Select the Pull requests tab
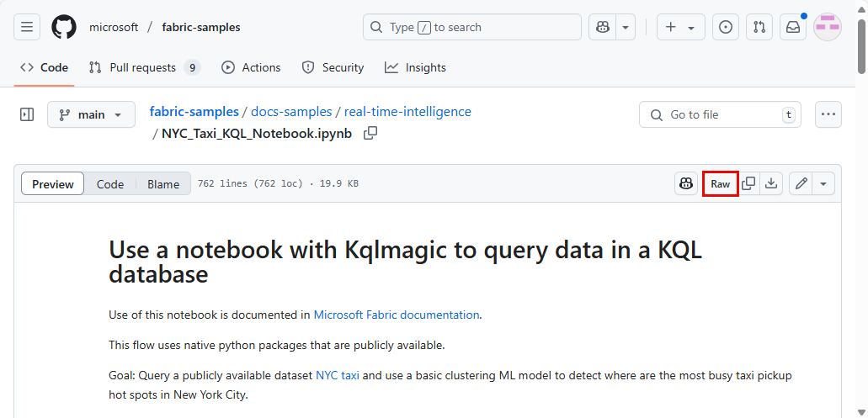868x418 pixels. tap(144, 67)
